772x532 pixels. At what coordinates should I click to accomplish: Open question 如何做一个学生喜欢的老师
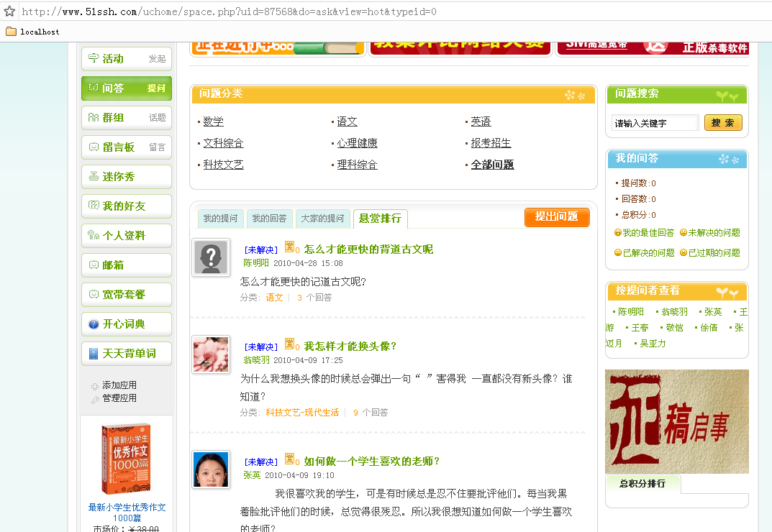point(372,462)
